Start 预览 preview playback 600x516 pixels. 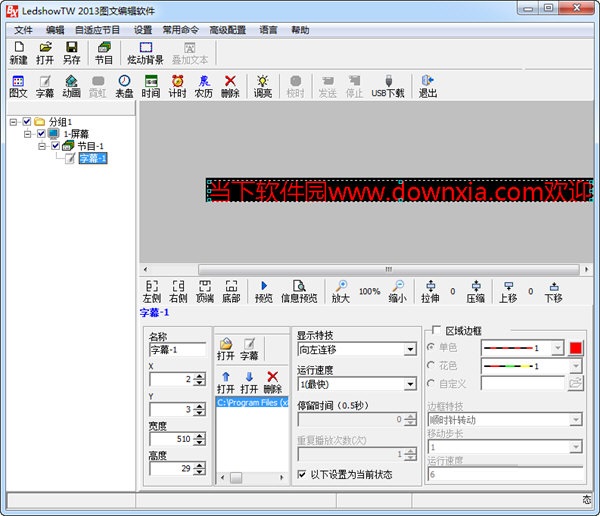click(264, 292)
